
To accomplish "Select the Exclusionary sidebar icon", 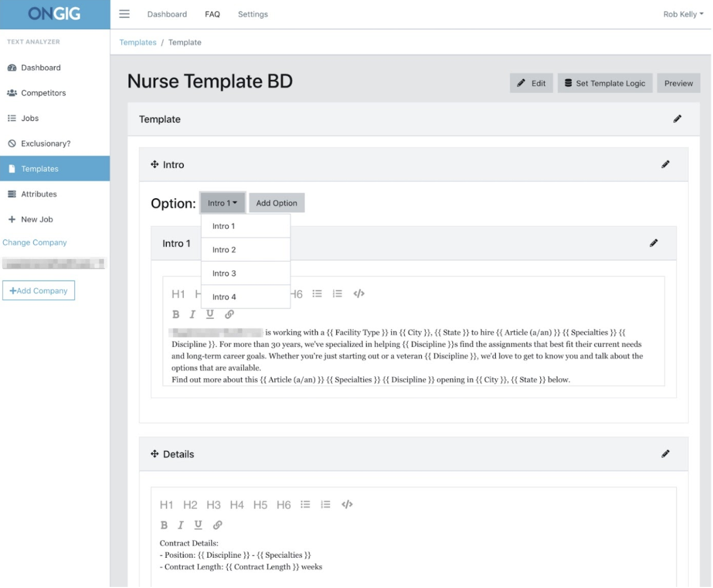I will [11, 143].
